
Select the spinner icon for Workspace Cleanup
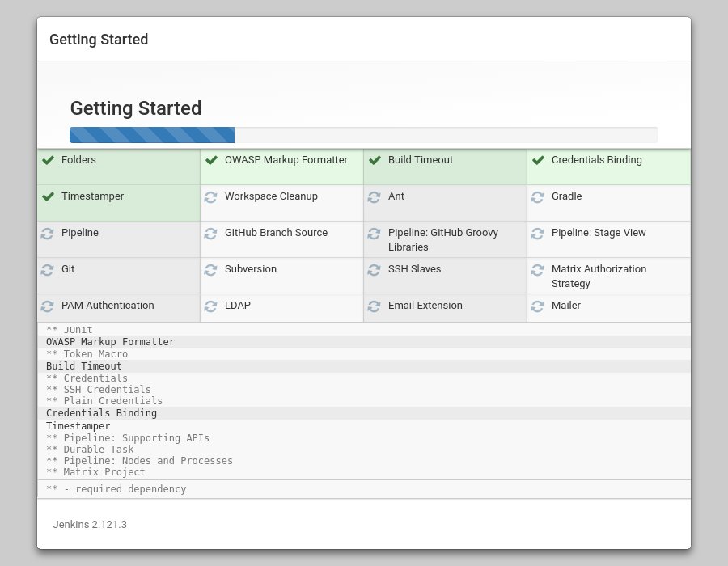tap(210, 196)
